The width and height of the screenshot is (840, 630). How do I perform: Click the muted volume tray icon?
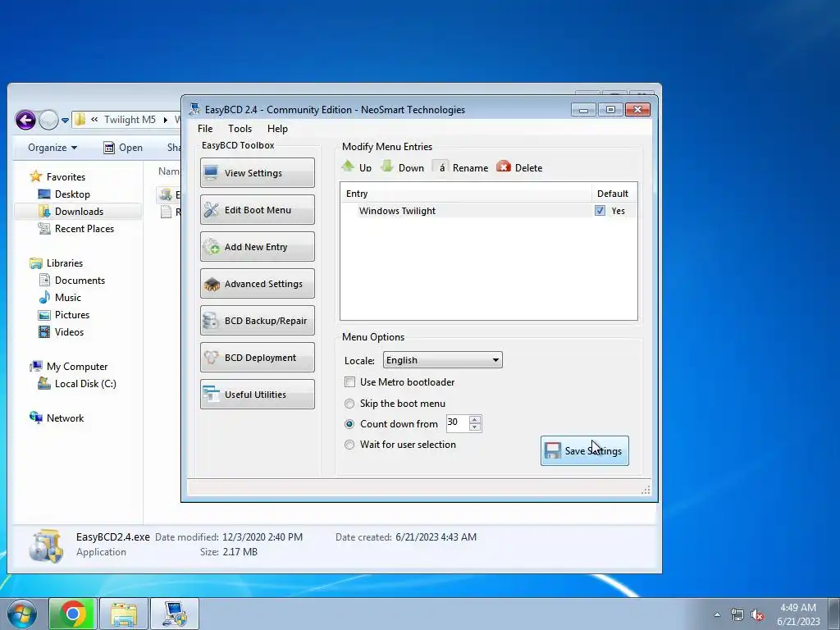(x=757, y=614)
